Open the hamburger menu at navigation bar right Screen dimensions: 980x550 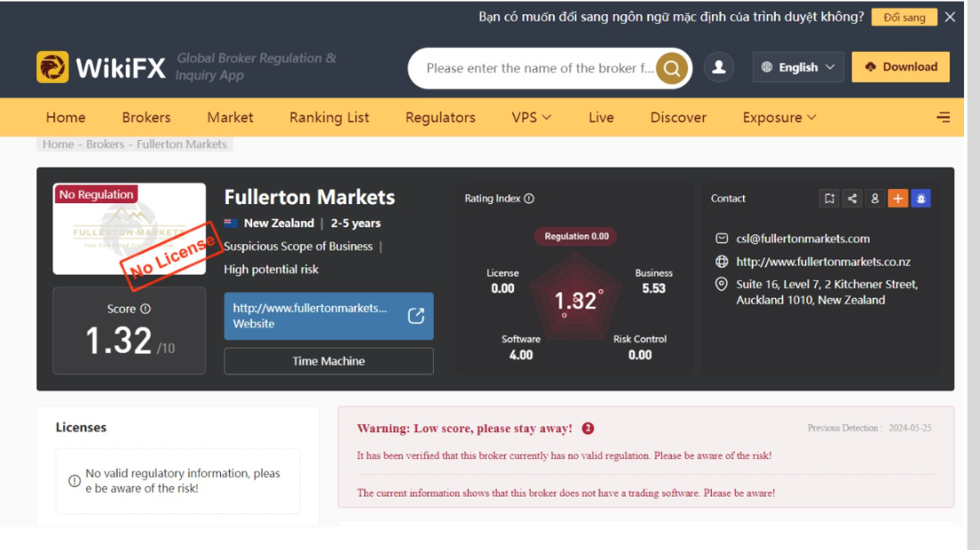(x=943, y=118)
